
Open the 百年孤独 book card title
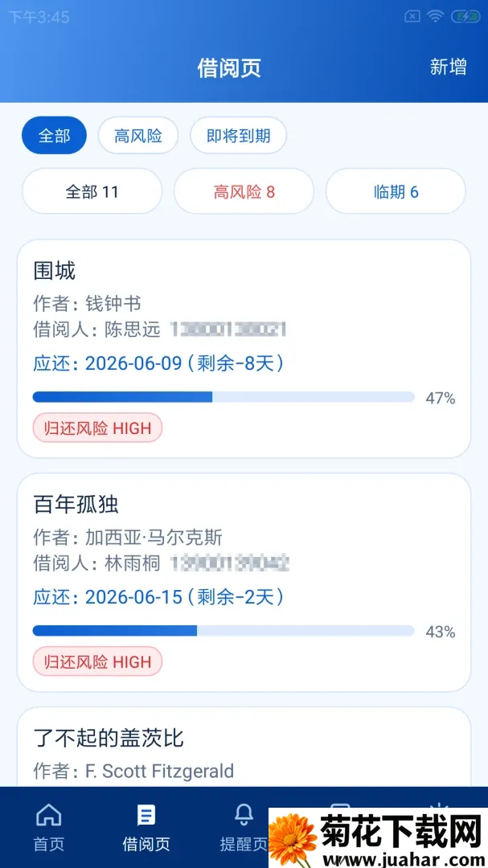[x=76, y=505]
